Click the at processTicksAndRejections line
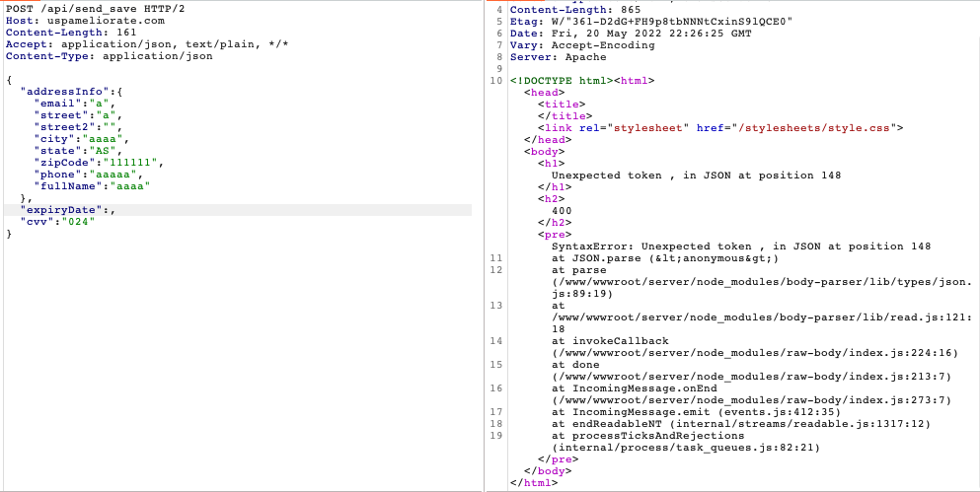 [647, 436]
